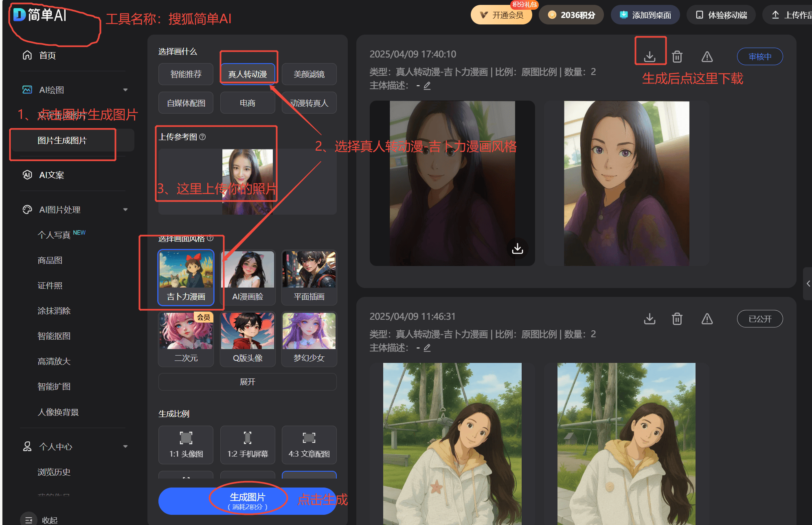Screen dimensions: 812x525
Task: Delete the 17:40:10 generation record
Action: click(x=677, y=57)
